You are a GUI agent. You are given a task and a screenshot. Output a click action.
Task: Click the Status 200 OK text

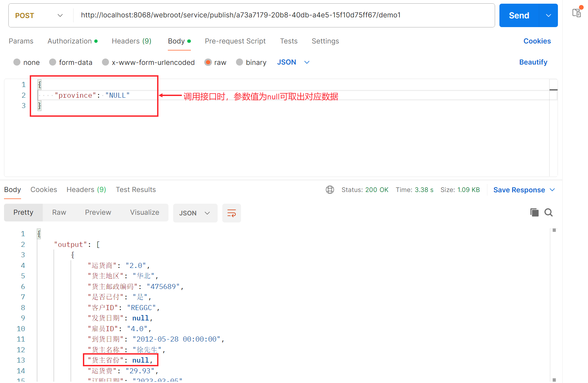tap(365, 190)
